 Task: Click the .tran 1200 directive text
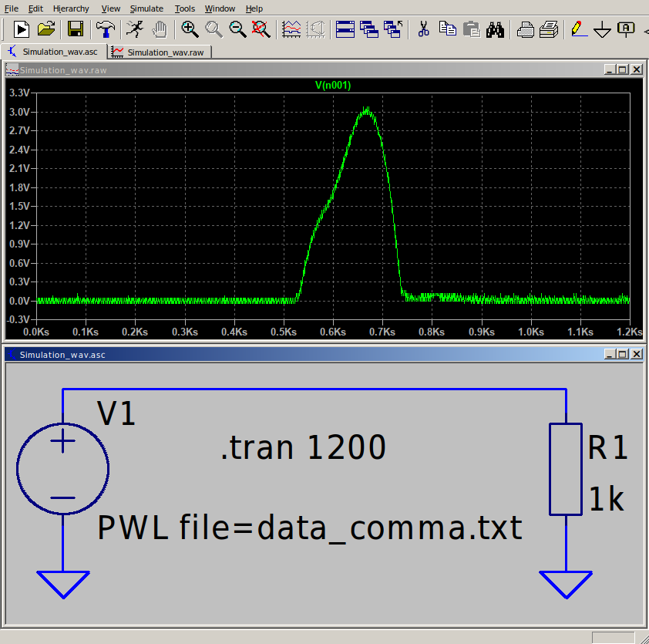coord(303,447)
